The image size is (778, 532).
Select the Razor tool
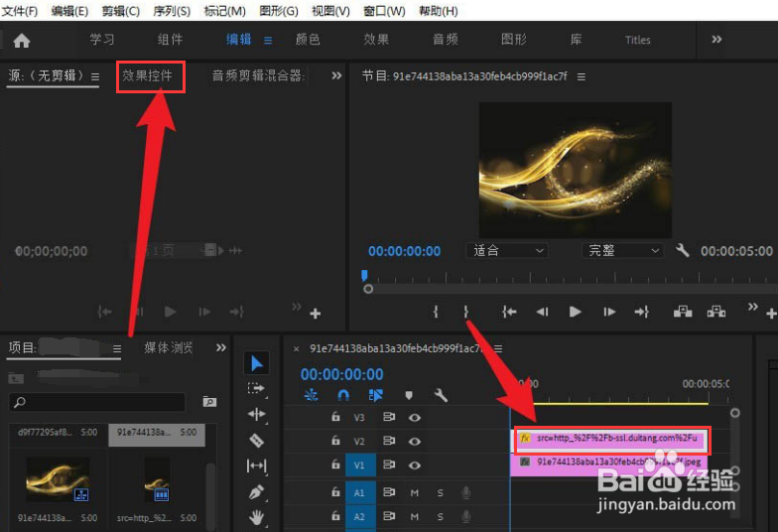coord(256,441)
